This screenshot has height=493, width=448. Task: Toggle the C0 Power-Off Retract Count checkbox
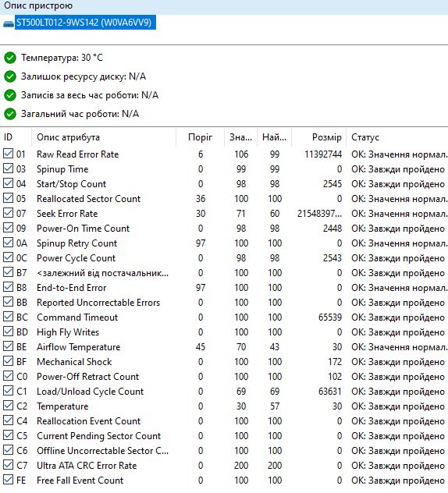(8, 376)
